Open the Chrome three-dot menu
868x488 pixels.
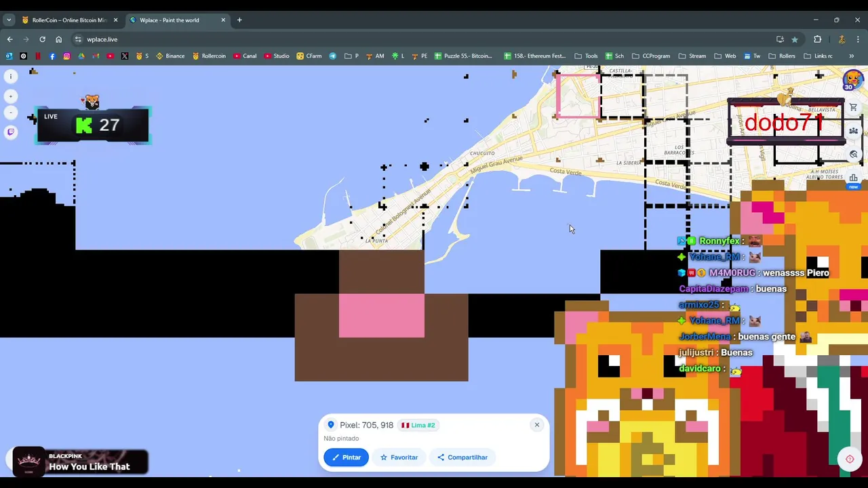point(858,39)
